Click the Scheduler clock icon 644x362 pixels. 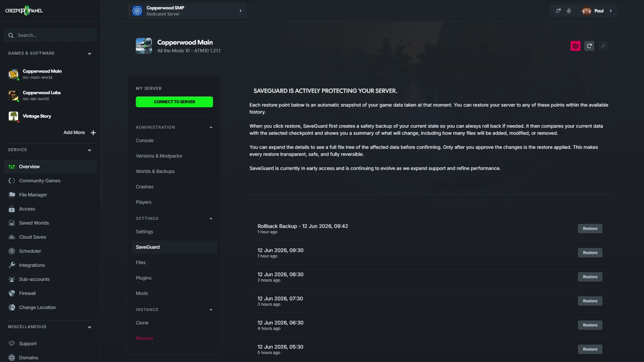tap(12, 251)
